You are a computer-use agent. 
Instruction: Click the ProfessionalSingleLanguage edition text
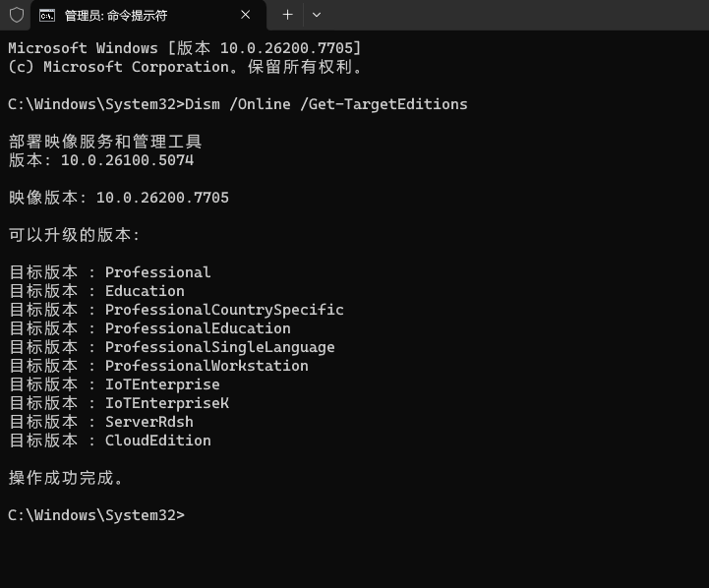[219, 347]
